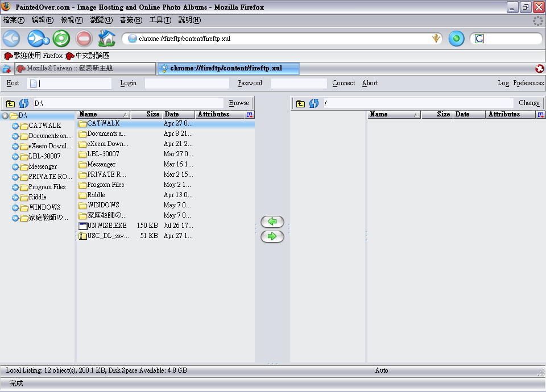Click the remote pane refresh icon
This screenshot has height=392, width=546.
(x=314, y=103)
